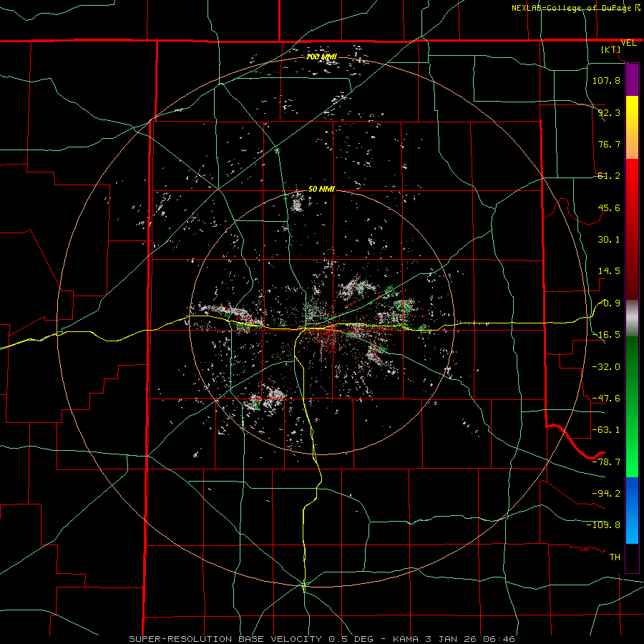Click the 107.8 legend value
Viewport: 644px width, 644px height.
(606, 80)
